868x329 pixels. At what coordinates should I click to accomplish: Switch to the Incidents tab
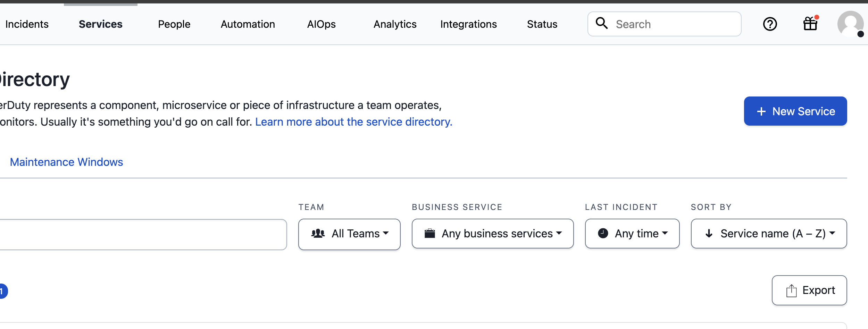click(27, 24)
